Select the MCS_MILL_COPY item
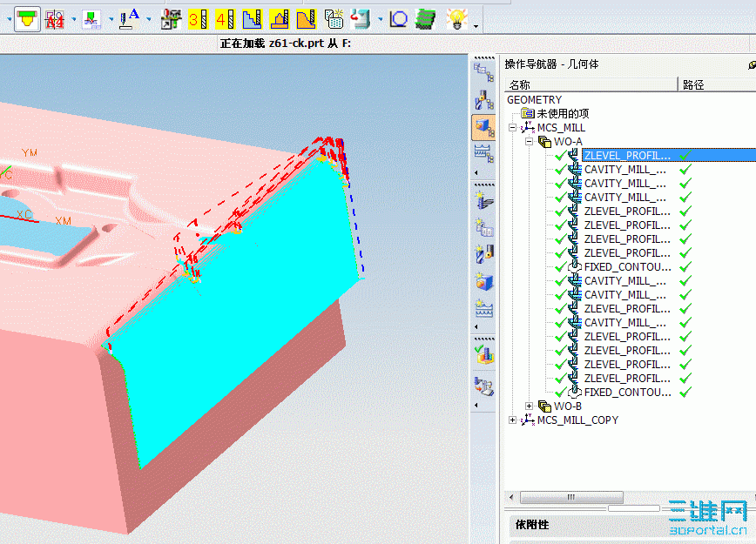Screen dimensions: 756x544 577,420
